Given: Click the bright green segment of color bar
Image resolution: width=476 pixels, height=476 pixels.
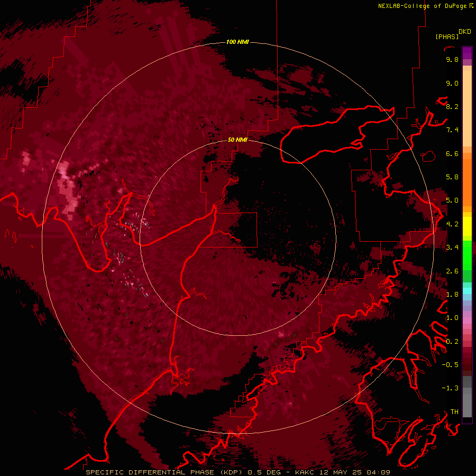Looking at the screenshot, I should (467, 255).
